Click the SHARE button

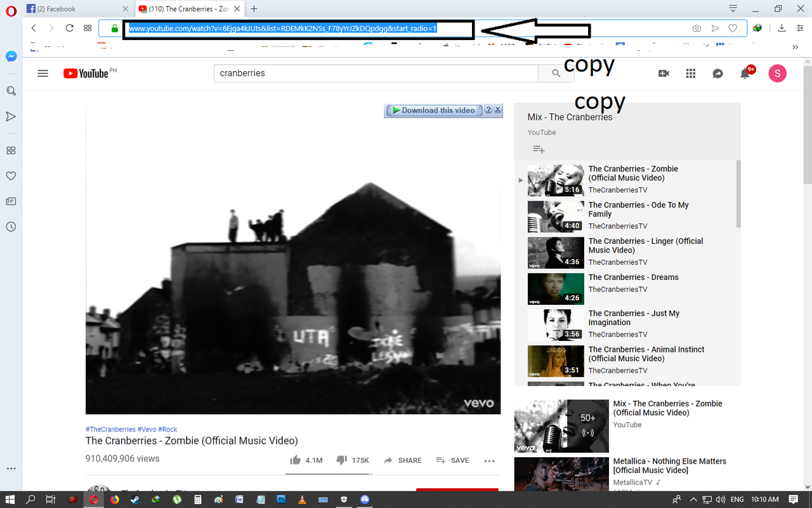pos(403,460)
